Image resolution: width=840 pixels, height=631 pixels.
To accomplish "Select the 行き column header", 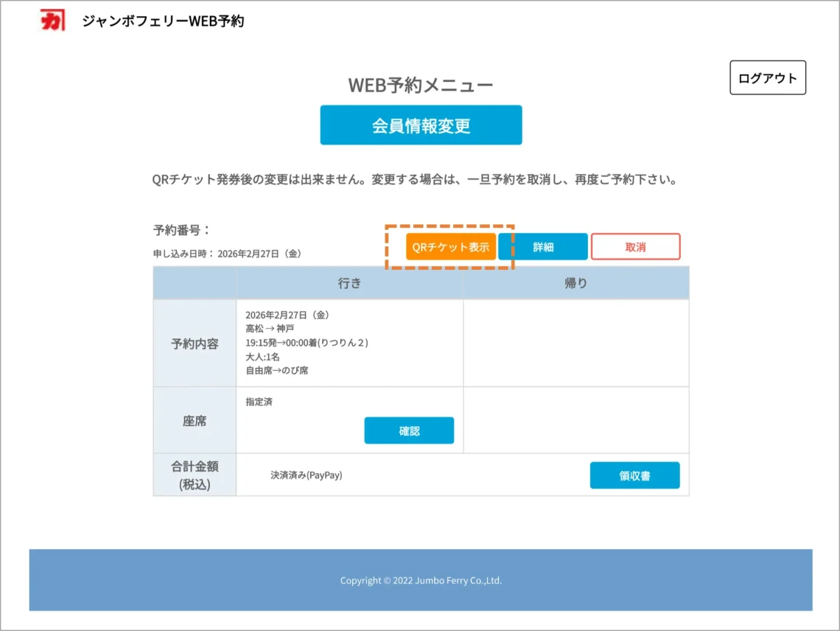I will (x=349, y=283).
